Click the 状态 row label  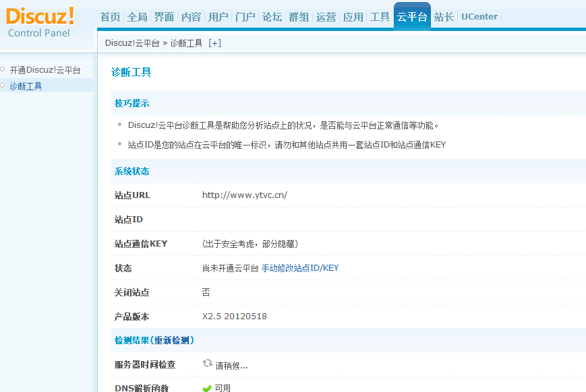click(x=123, y=268)
